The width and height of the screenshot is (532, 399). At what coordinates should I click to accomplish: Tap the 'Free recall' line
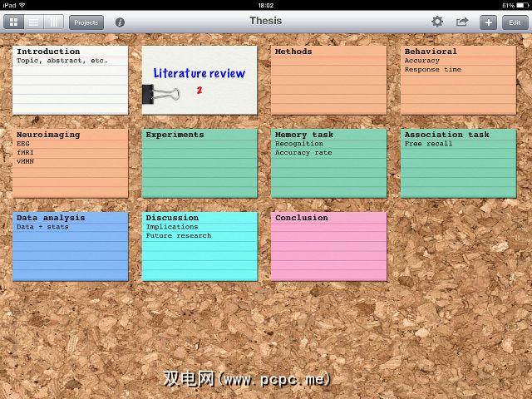pyautogui.click(x=428, y=144)
